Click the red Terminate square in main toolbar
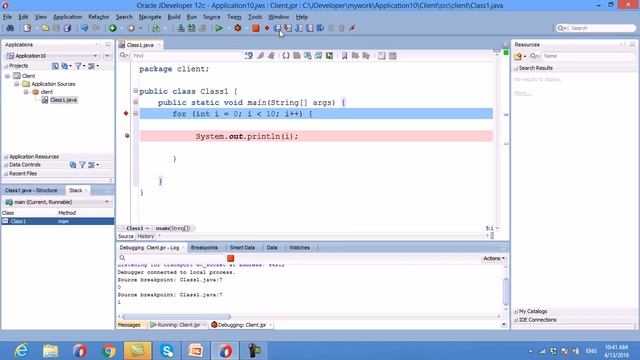Viewport: 640px width, 360px height. point(256,28)
